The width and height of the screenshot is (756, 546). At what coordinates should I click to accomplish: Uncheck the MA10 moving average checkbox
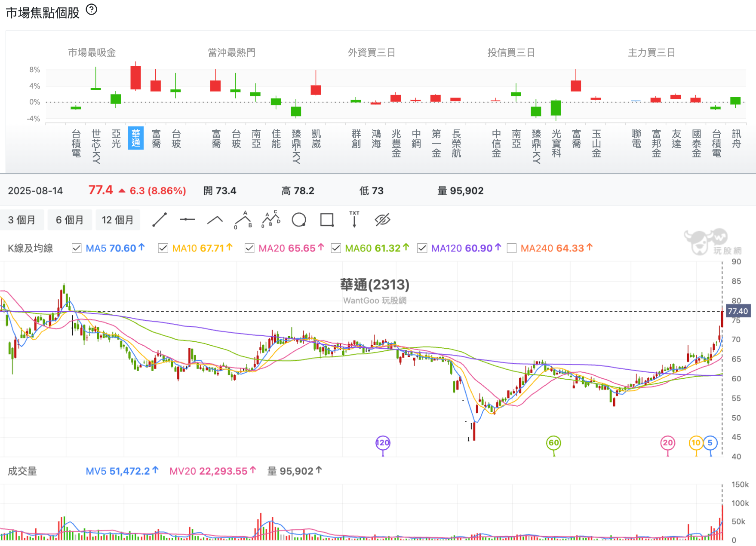(163, 248)
